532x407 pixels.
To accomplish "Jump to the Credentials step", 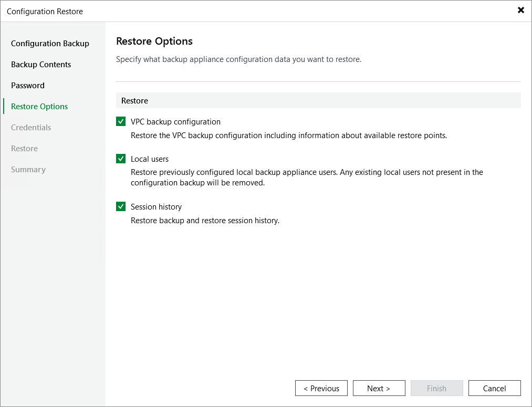I will click(x=30, y=127).
